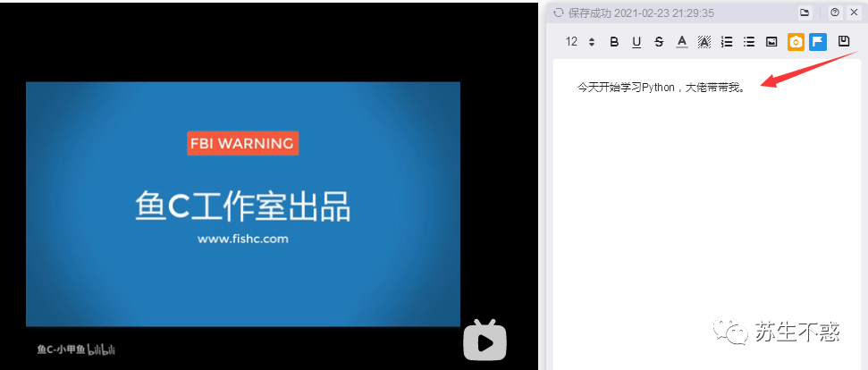This screenshot has height=370, width=868.
Task: Click the save status text 保存成功
Action: tap(590, 13)
